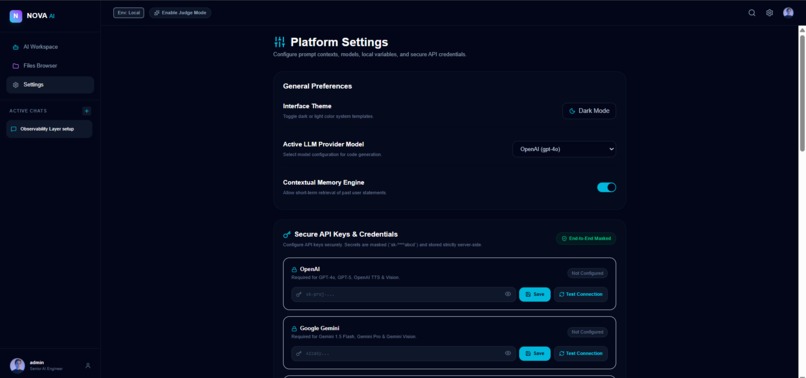
Task: Toggle the Contextual Memory Engine switch
Action: click(606, 187)
